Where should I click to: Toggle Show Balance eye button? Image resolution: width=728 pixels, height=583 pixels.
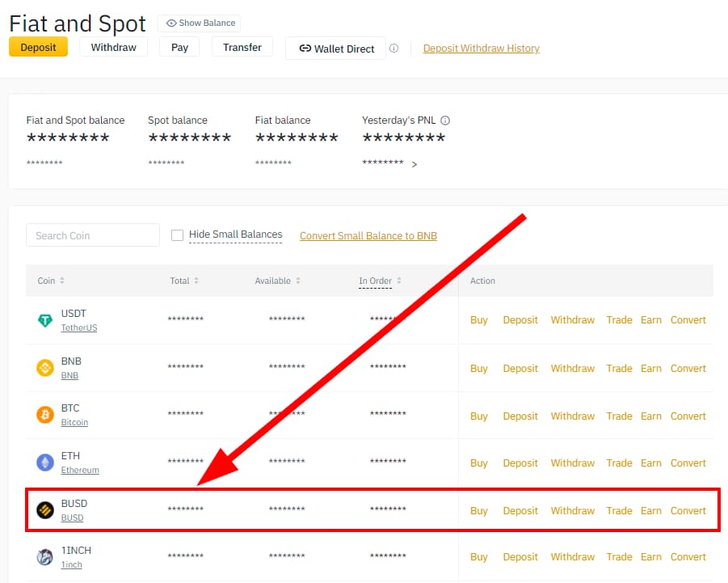[x=200, y=23]
